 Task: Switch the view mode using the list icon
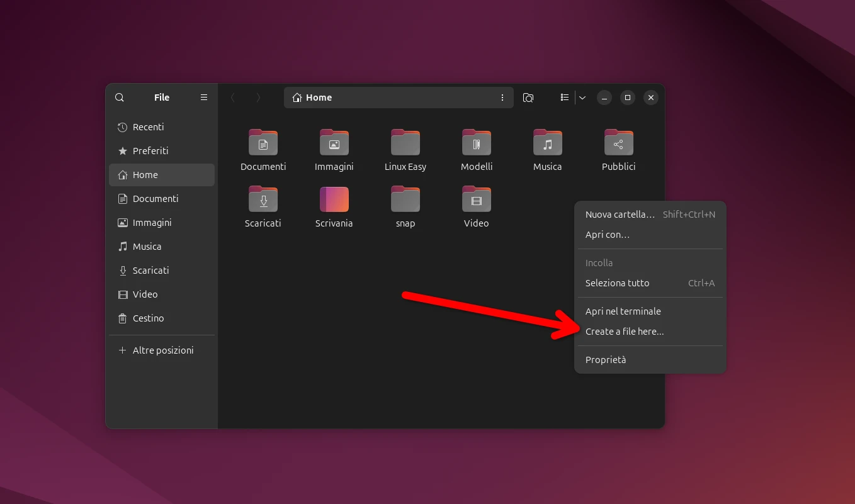(x=564, y=98)
